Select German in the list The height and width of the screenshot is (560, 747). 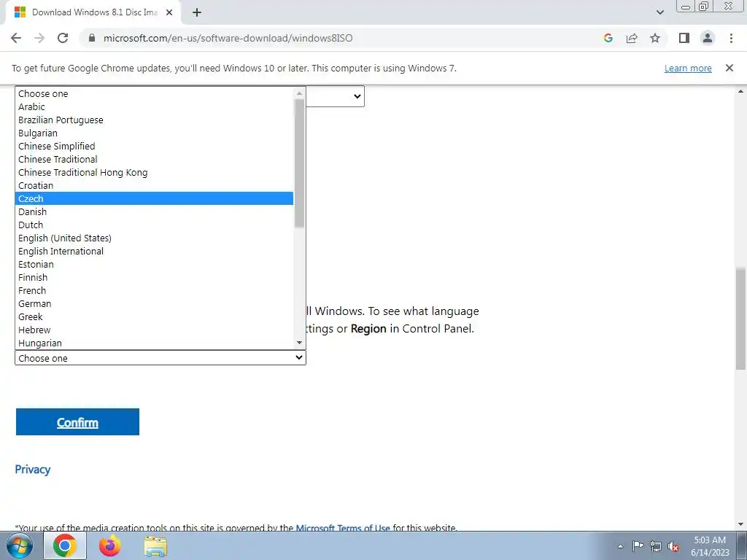click(154, 303)
